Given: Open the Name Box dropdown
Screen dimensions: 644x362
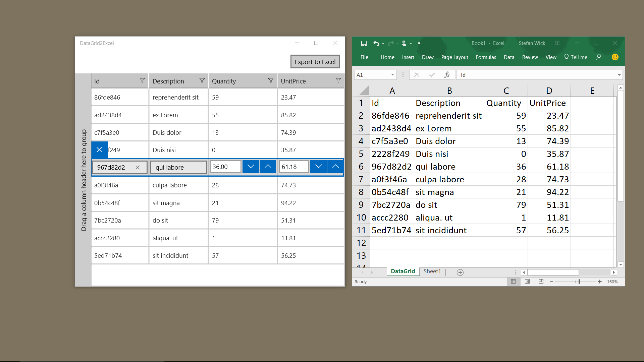Looking at the screenshot, I should (x=392, y=75).
